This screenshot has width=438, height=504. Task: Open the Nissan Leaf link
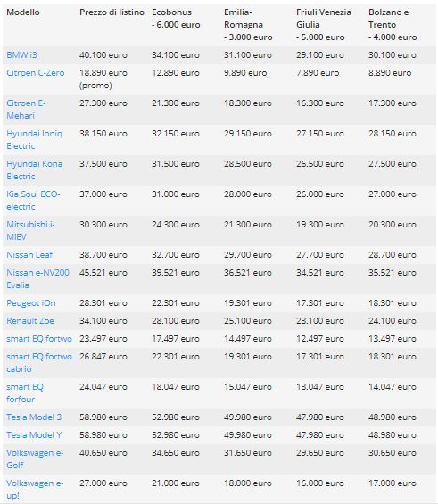(x=29, y=255)
